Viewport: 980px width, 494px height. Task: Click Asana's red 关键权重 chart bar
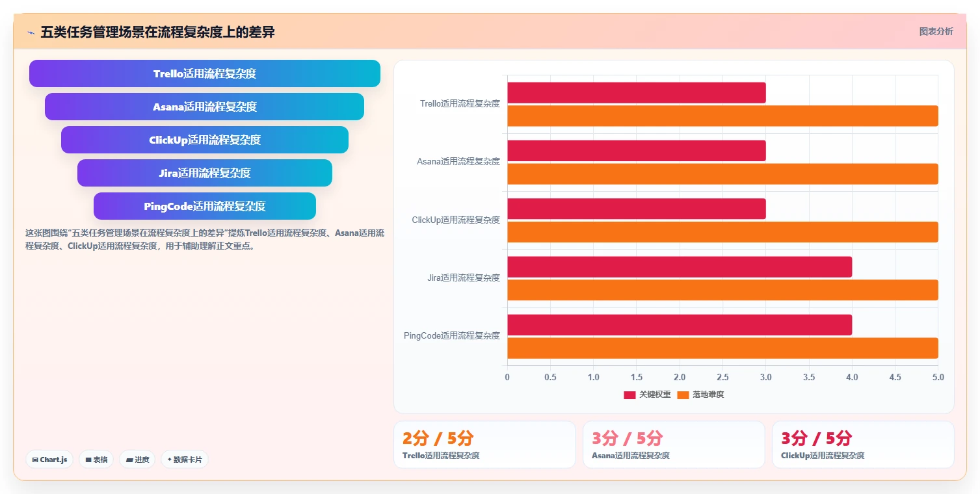tap(637, 151)
